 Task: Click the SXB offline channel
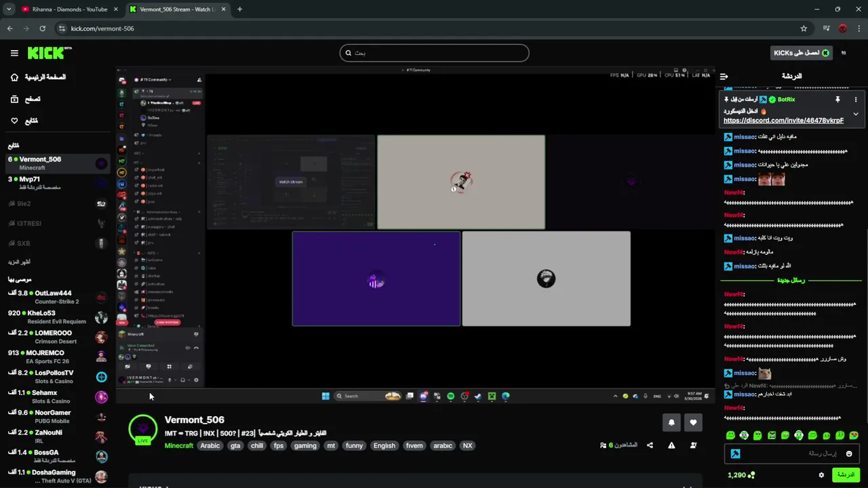[x=57, y=243]
